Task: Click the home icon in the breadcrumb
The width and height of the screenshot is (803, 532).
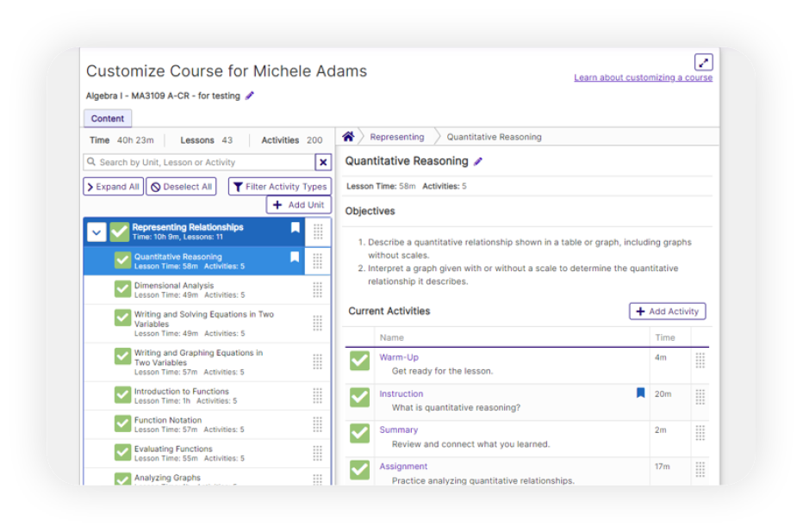Action: click(x=348, y=137)
